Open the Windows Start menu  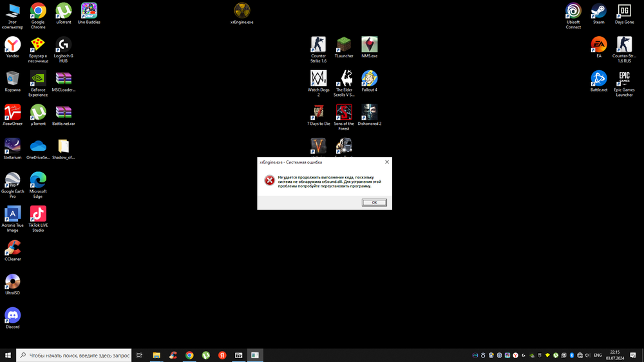(8, 356)
